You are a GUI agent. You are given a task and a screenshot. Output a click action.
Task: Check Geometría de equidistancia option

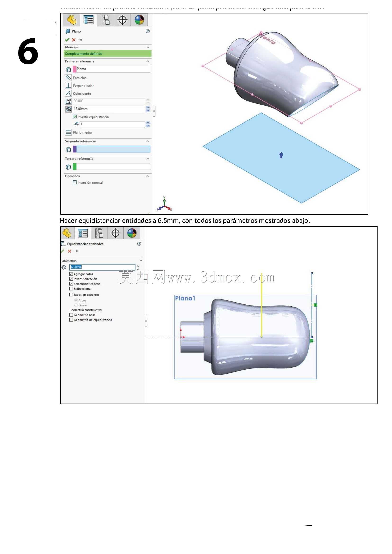coord(71,320)
